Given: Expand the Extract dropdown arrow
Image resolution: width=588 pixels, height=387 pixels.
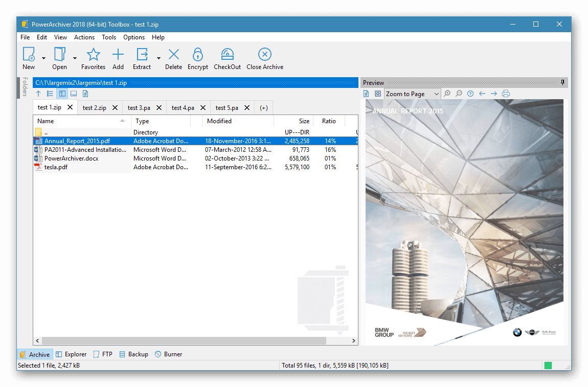Looking at the screenshot, I should tap(159, 58).
